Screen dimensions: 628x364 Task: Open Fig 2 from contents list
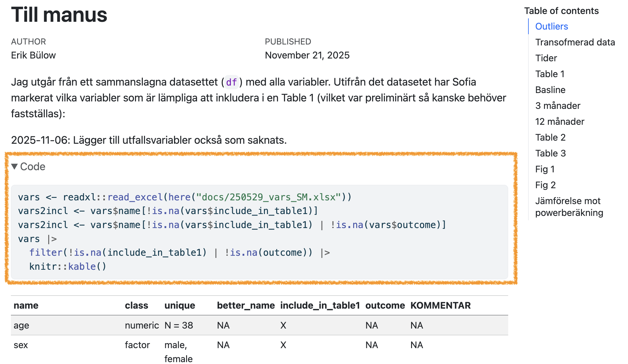pos(545,185)
